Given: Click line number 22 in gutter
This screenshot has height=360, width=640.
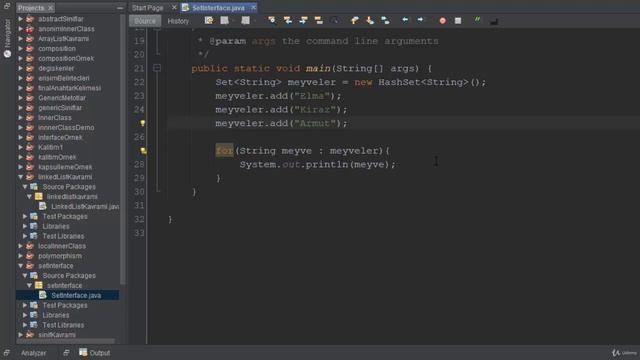Looking at the screenshot, I should tap(139, 82).
